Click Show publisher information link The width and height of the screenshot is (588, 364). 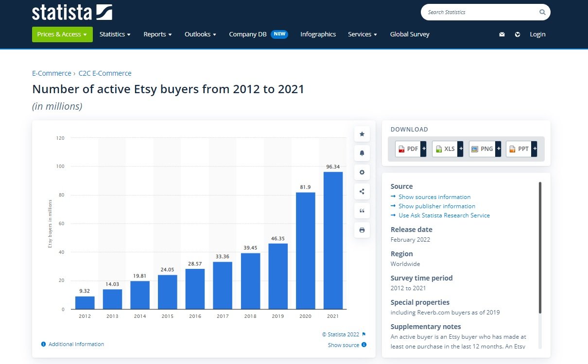click(437, 206)
